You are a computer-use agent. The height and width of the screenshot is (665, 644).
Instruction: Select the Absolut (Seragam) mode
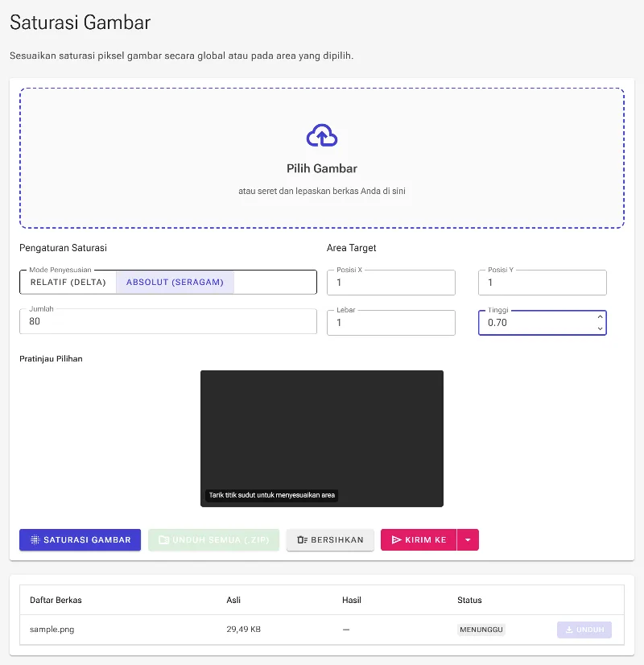pyautogui.click(x=175, y=282)
